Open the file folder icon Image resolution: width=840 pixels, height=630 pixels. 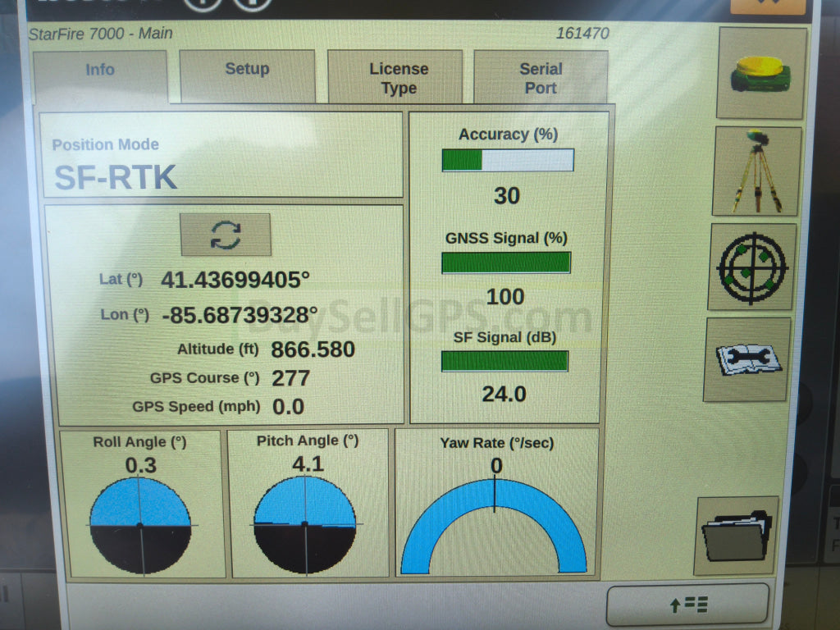point(737,536)
